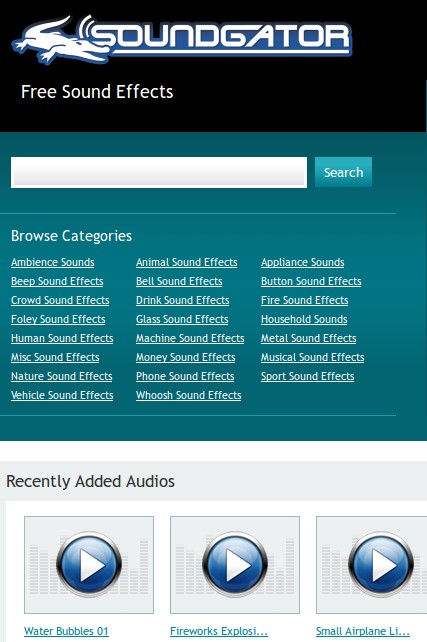Open Machine Sound Effects link
The width and height of the screenshot is (427, 642).
pos(190,338)
